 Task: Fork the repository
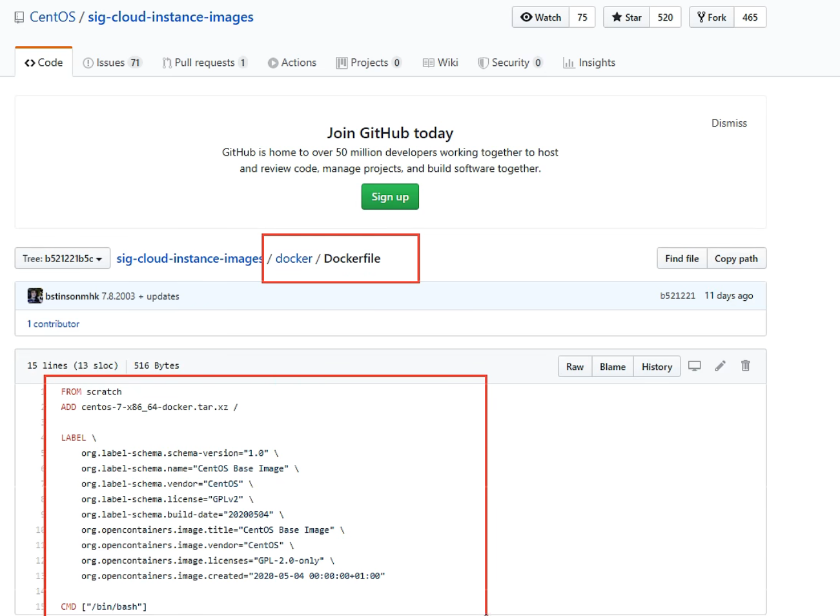click(x=712, y=17)
